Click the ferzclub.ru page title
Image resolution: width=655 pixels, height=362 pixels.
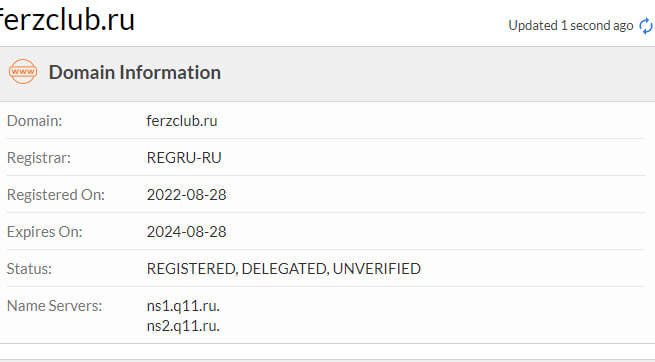click(x=67, y=20)
